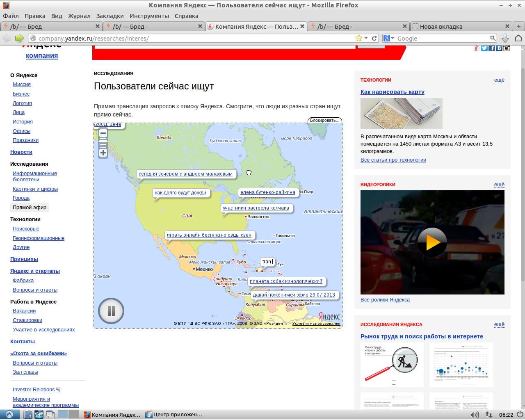This screenshot has height=420, width=525.
Task: Close the Новая вкладка tab
Action: coord(507,26)
